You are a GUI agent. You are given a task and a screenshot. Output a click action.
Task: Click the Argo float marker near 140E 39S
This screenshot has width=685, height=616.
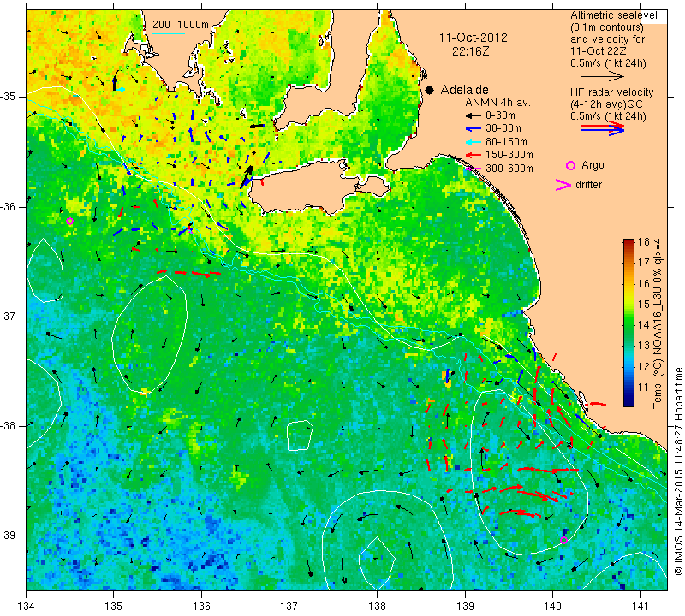[x=563, y=541]
